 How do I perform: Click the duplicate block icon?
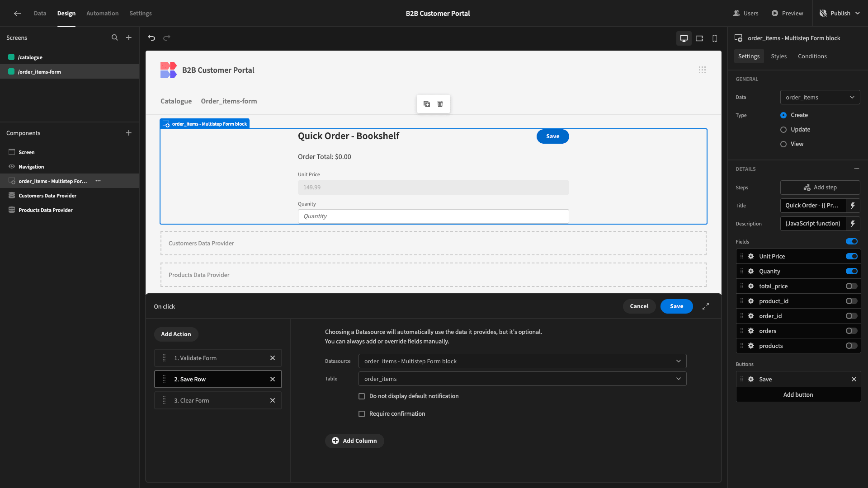point(427,103)
